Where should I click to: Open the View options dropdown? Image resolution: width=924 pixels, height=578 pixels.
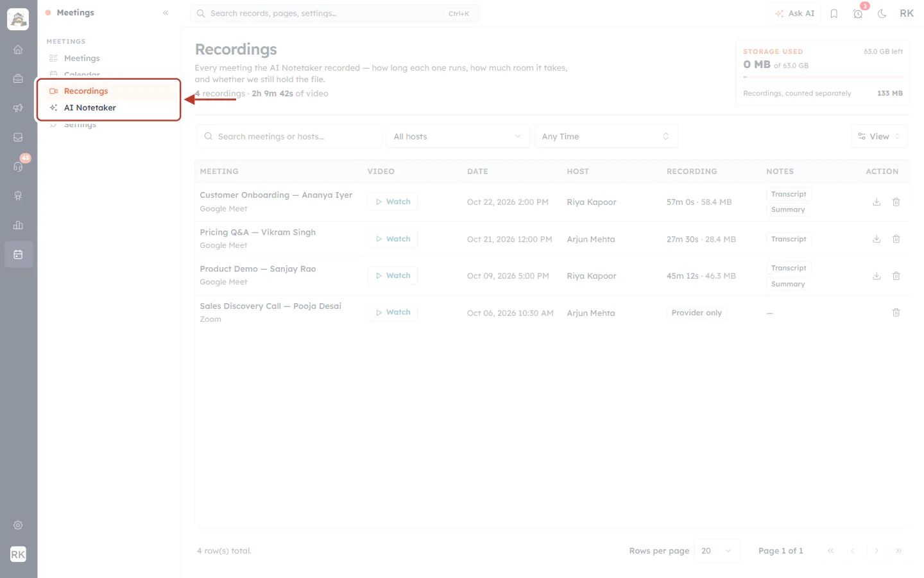coord(879,136)
